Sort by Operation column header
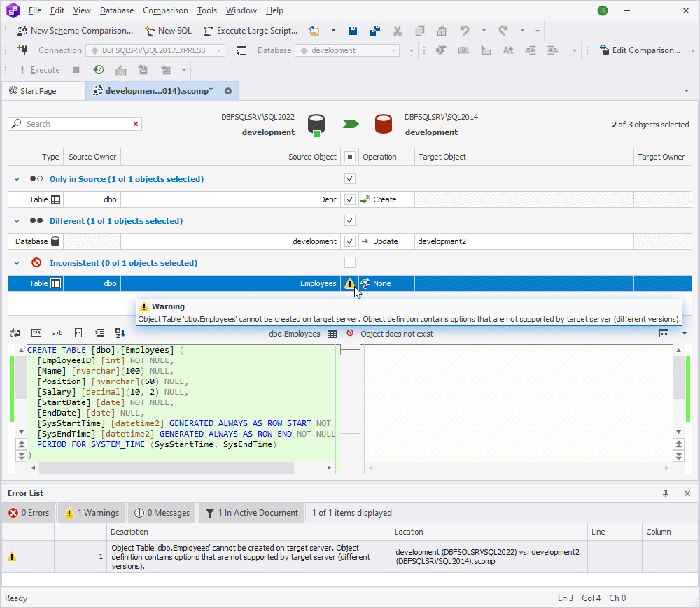This screenshot has height=608, width=700. [386, 157]
